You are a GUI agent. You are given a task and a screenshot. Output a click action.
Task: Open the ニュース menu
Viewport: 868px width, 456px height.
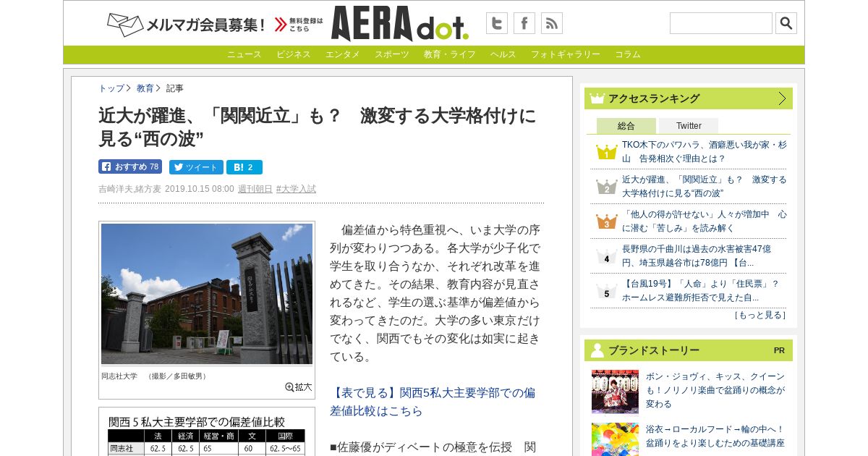(x=244, y=54)
